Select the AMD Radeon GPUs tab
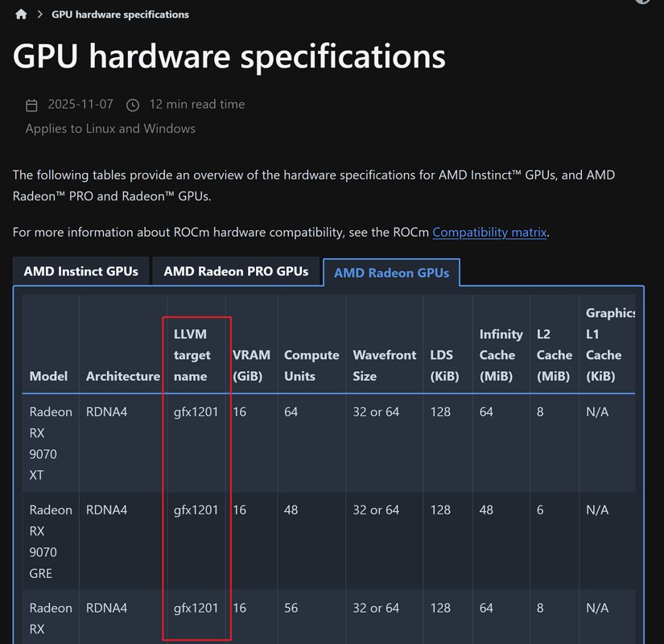This screenshot has height=644, width=664. point(391,273)
